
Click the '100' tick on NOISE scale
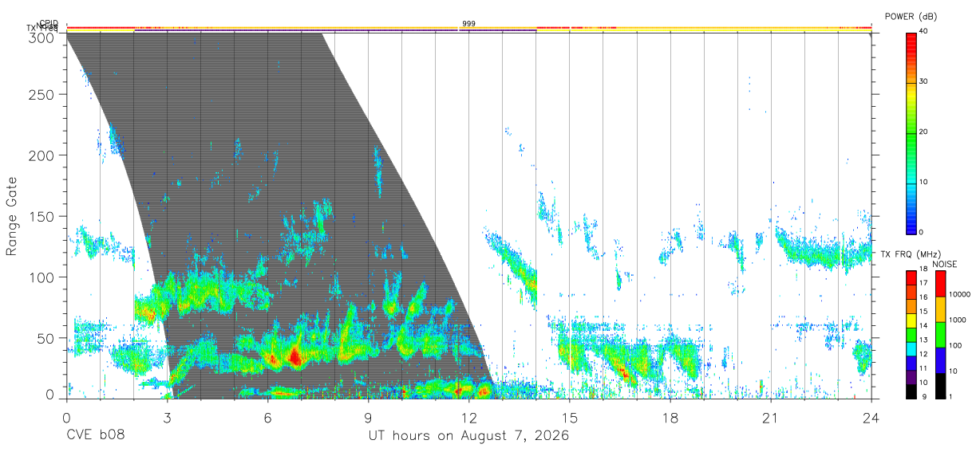click(954, 345)
